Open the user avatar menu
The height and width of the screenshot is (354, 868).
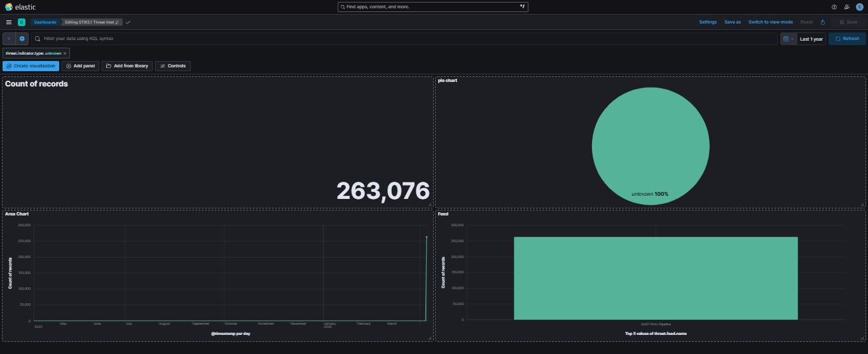pos(860,7)
